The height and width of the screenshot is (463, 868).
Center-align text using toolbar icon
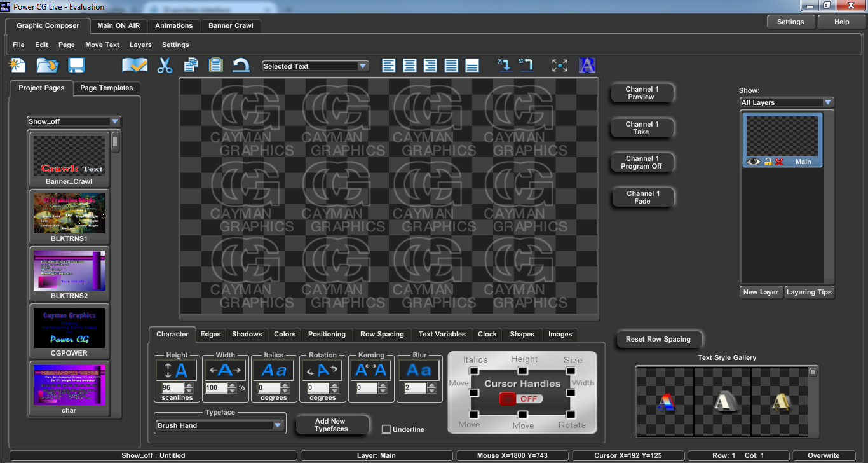coord(410,65)
